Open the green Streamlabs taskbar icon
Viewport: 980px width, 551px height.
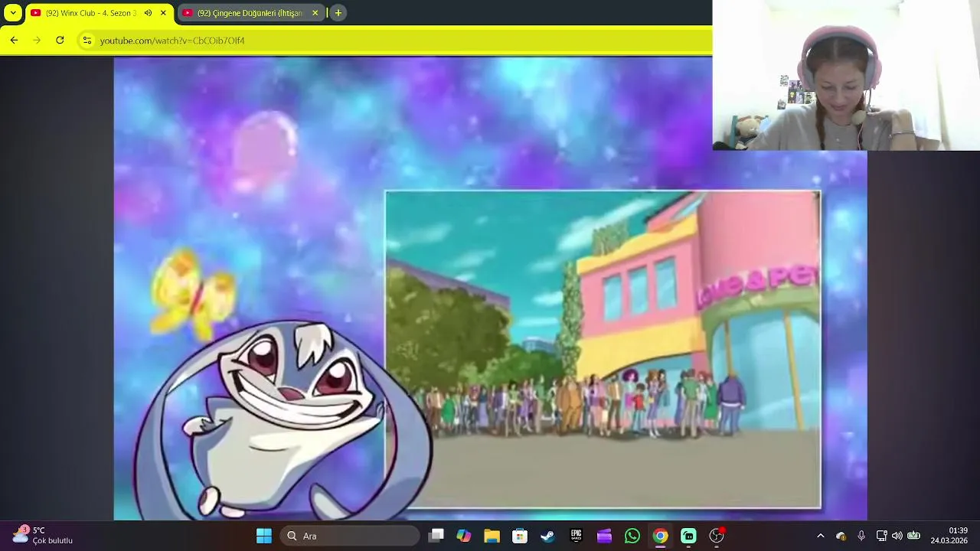688,536
